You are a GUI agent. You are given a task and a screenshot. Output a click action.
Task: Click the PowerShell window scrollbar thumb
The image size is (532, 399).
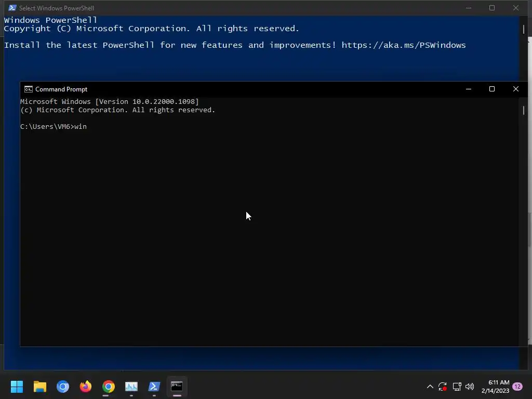(524, 29)
